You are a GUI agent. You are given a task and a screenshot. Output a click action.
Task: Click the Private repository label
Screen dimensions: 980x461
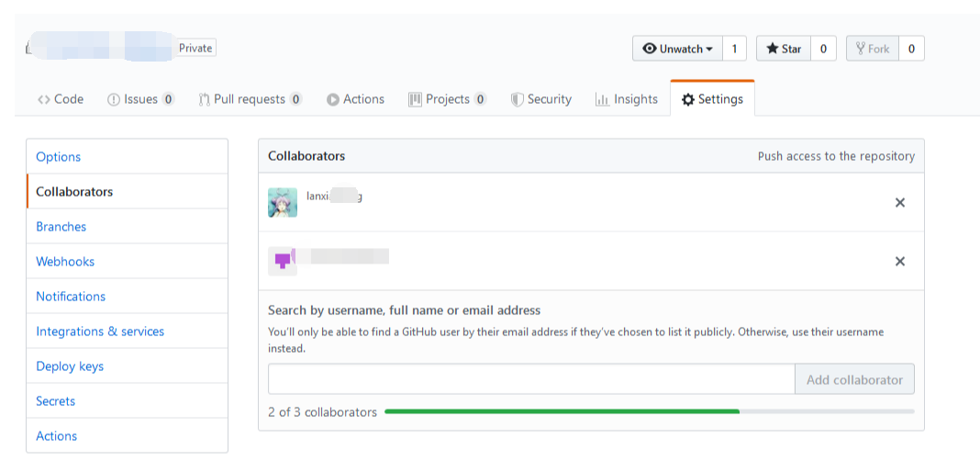(195, 48)
